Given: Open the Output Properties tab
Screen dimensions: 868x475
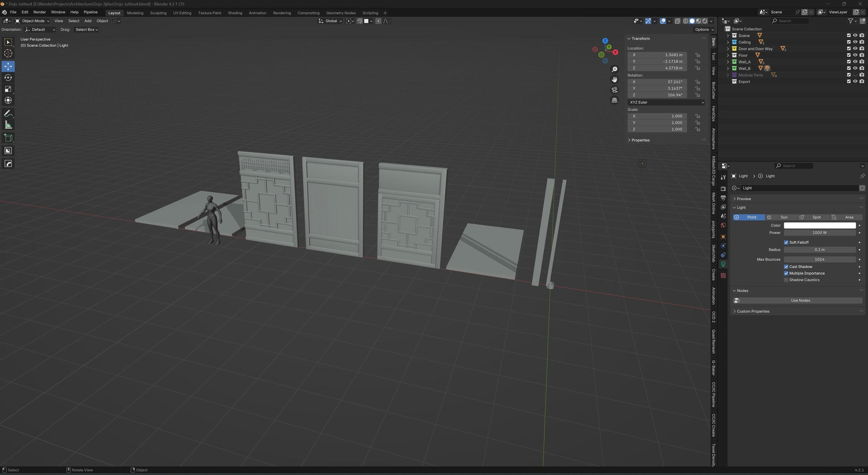Looking at the screenshot, I should [723, 196].
